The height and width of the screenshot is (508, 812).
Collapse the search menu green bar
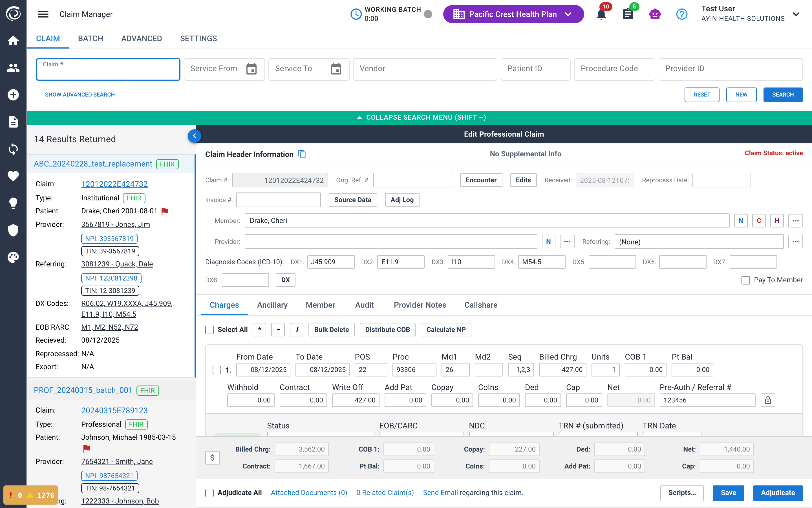pos(420,118)
